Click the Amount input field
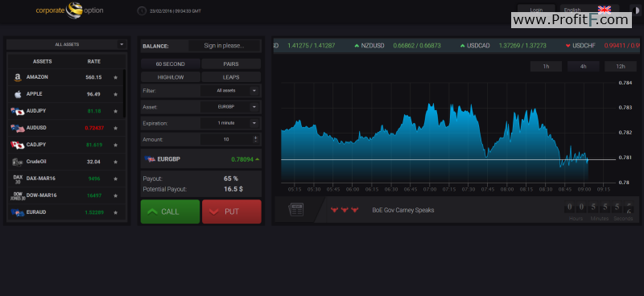644x296 pixels. 226,140
